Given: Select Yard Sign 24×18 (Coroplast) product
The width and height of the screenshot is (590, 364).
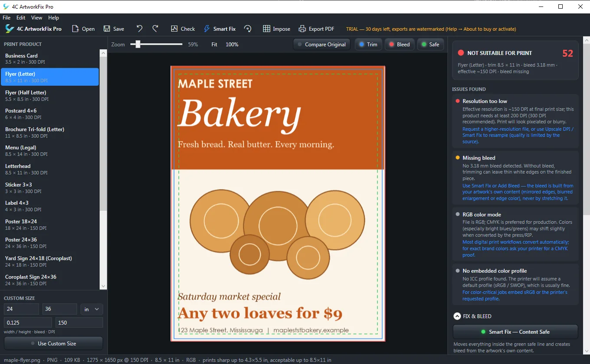Looking at the screenshot, I should [x=49, y=261].
